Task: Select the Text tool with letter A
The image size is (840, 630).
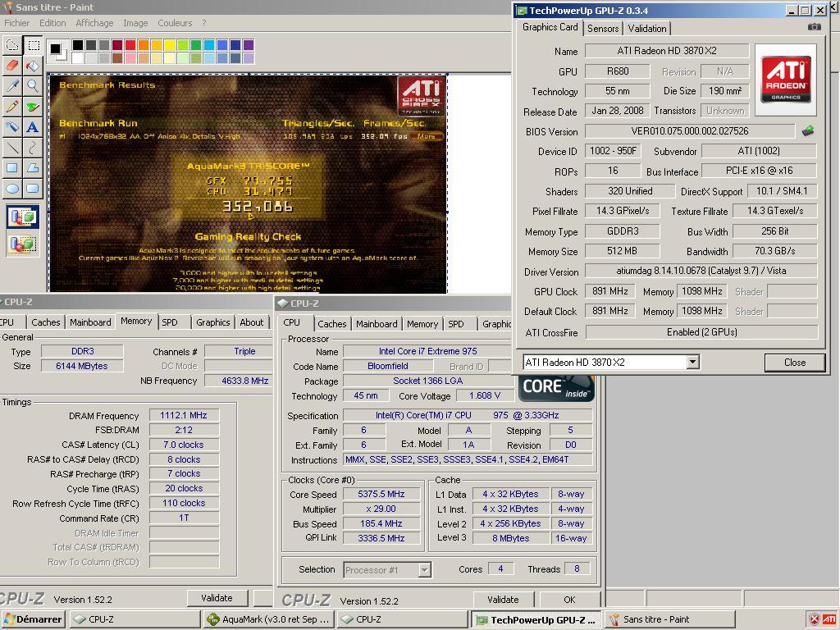Action: click(33, 127)
